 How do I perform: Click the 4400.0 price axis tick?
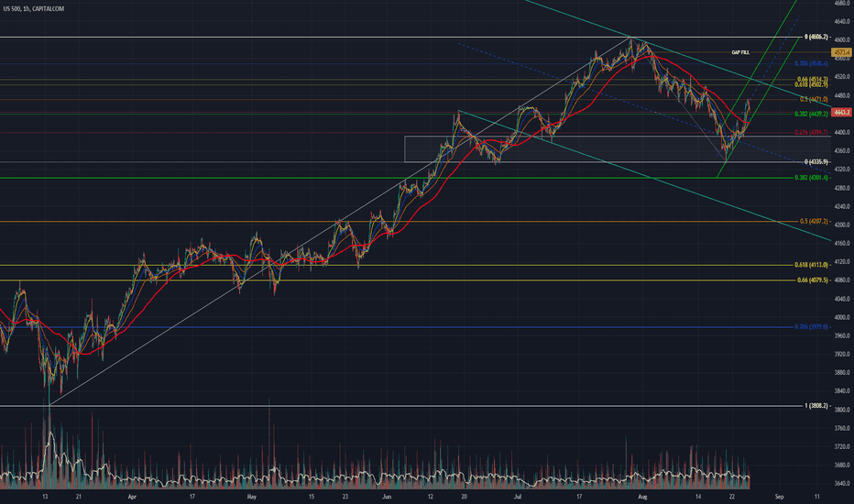click(x=841, y=132)
